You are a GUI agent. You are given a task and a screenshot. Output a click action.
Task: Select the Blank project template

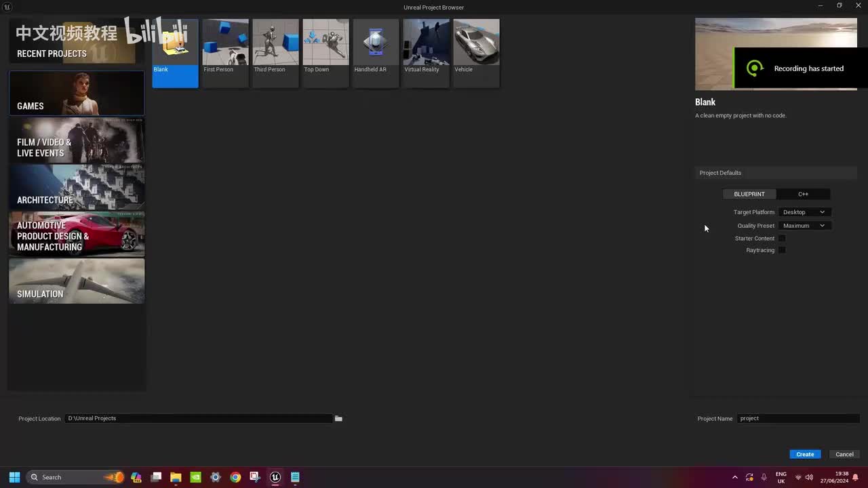pos(175,53)
